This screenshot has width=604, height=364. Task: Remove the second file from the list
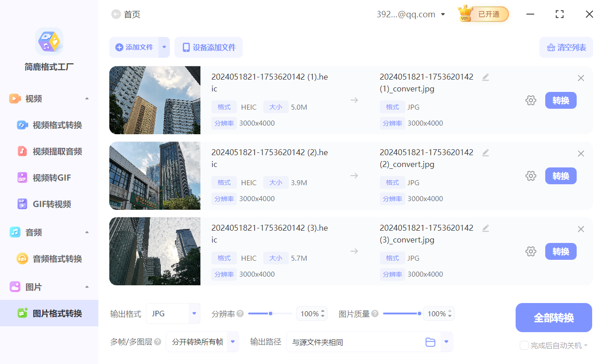tap(581, 153)
